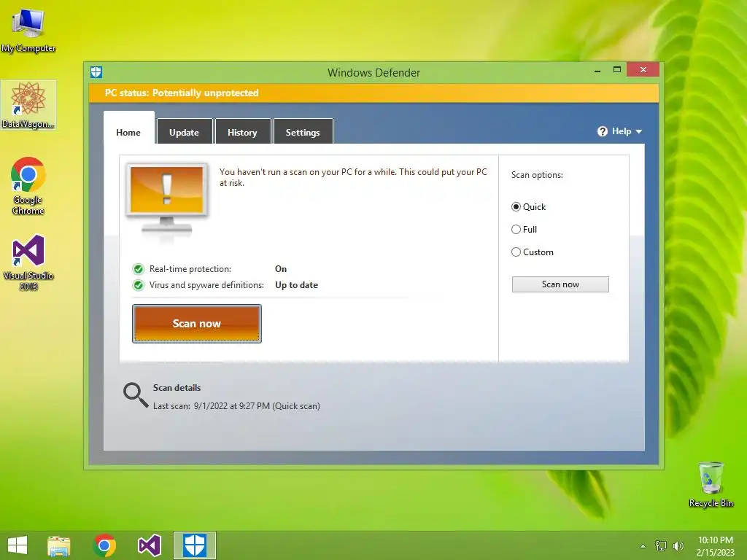Viewport: 747px width, 560px height.
Task: Click the network tray icon
Action: pyautogui.click(x=661, y=545)
